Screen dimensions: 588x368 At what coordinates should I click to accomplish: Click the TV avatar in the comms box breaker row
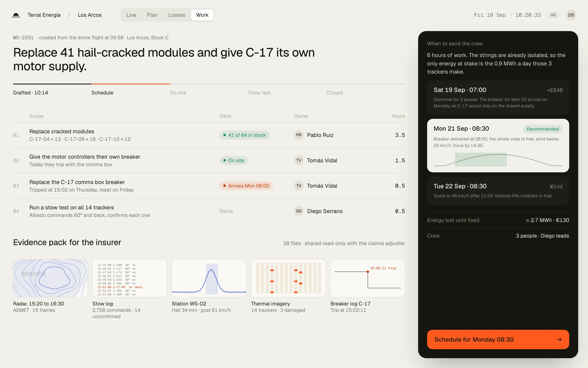click(299, 186)
